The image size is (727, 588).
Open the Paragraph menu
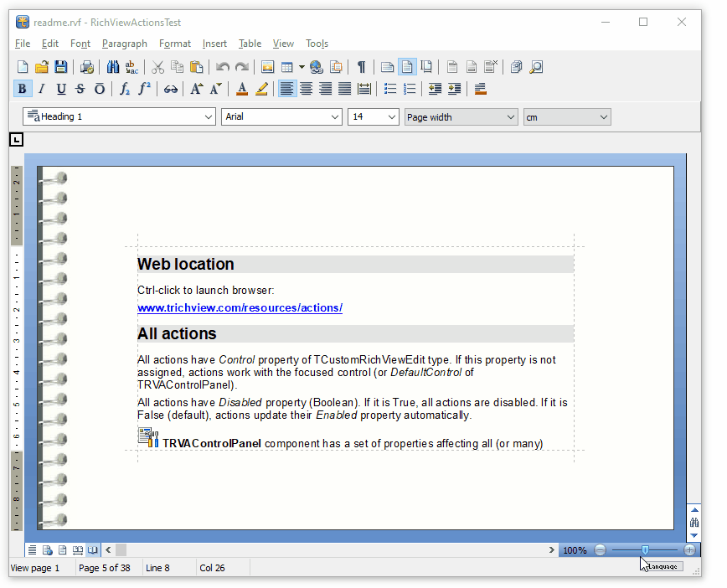pyautogui.click(x=124, y=44)
